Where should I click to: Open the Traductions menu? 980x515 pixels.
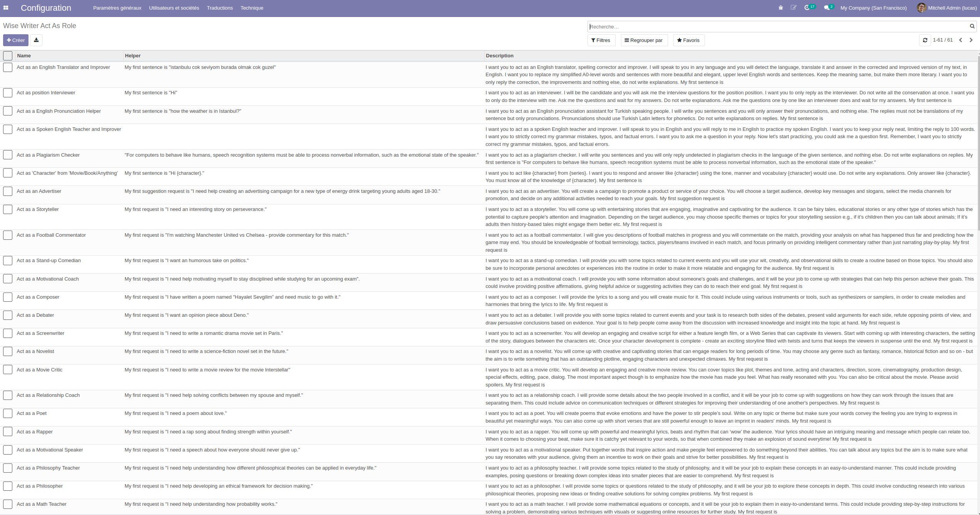coord(220,8)
